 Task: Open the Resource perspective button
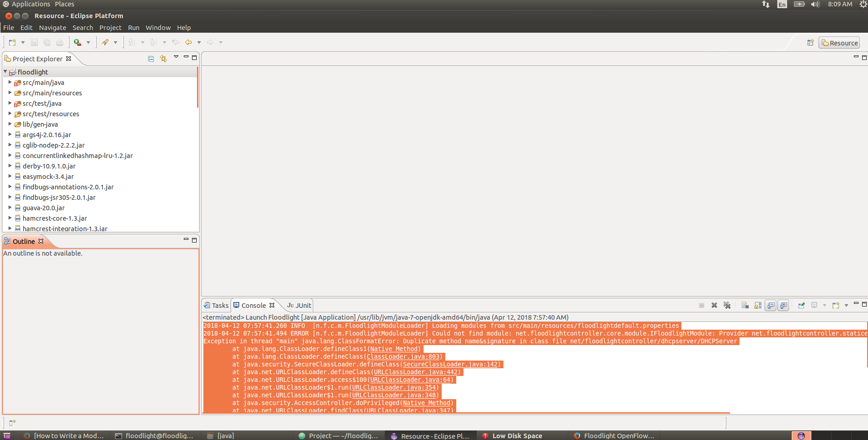click(838, 42)
